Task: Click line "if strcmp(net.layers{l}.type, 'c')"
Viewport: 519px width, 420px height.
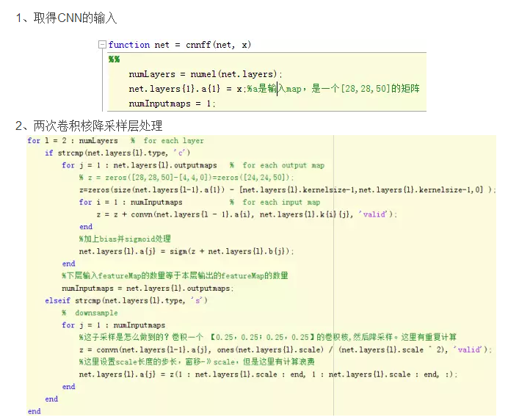Action: pos(117,153)
